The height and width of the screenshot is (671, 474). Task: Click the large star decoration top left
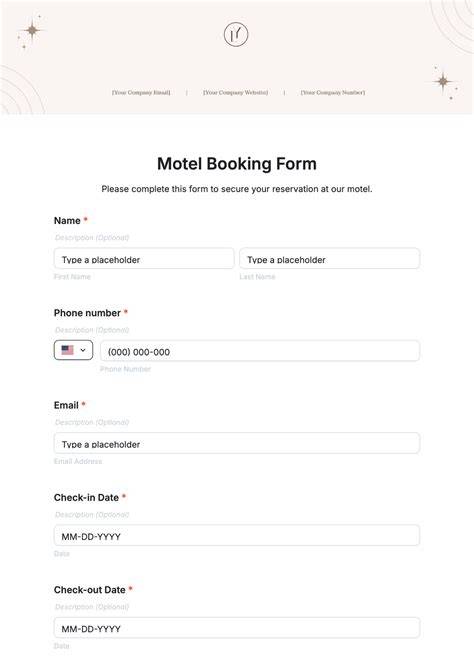[32, 30]
